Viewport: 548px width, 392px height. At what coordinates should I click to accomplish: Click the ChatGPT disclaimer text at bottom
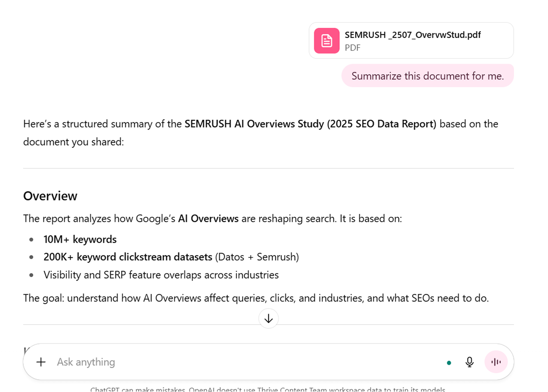click(x=268, y=389)
